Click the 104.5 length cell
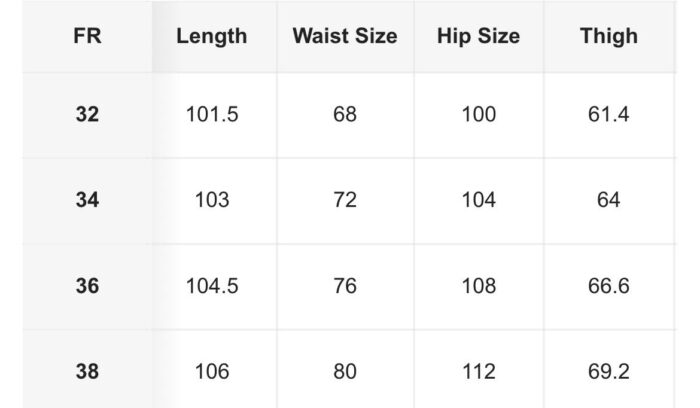 point(212,286)
